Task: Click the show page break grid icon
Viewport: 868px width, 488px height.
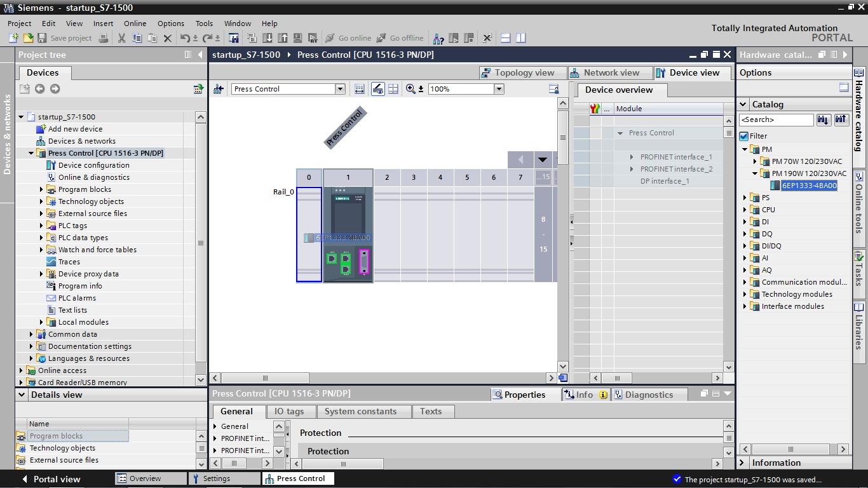Action: (x=393, y=89)
